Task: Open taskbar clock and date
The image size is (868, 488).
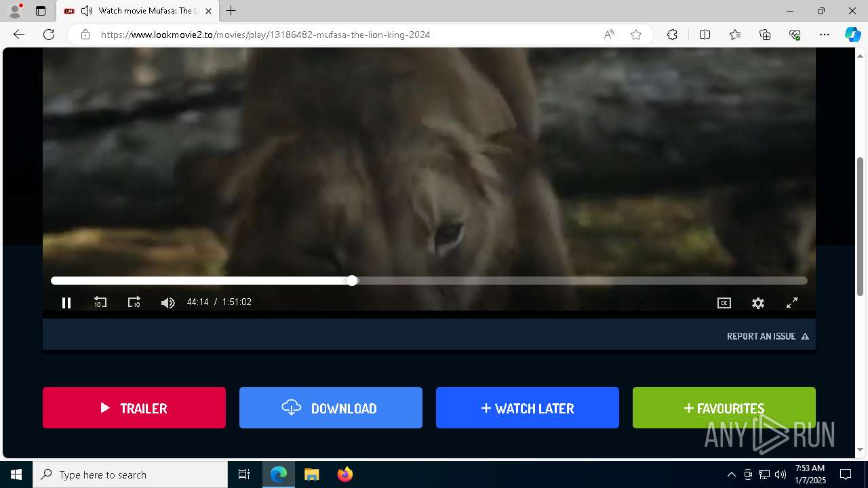Action: pyautogui.click(x=810, y=474)
